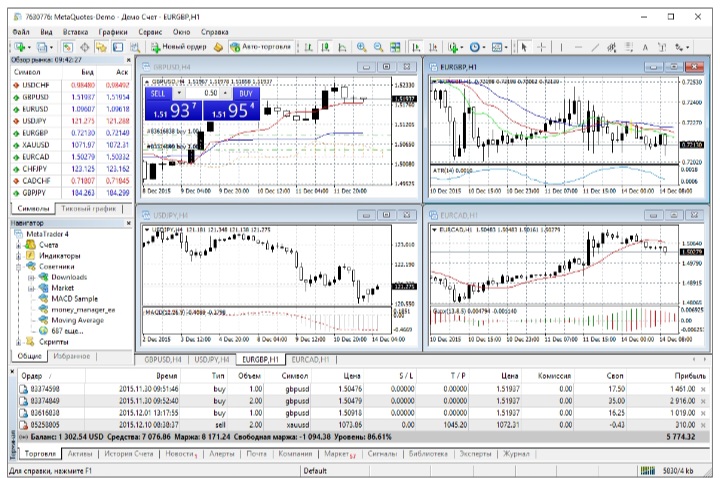720x478 pixels.
Task: Close the Навигатор panel
Action: (x=129, y=223)
